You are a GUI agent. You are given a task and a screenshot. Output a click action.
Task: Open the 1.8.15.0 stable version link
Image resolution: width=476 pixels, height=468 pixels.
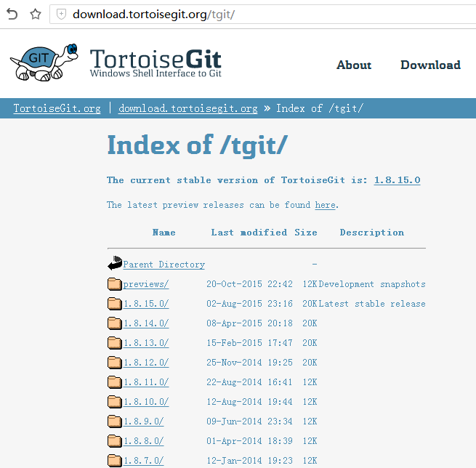397,180
